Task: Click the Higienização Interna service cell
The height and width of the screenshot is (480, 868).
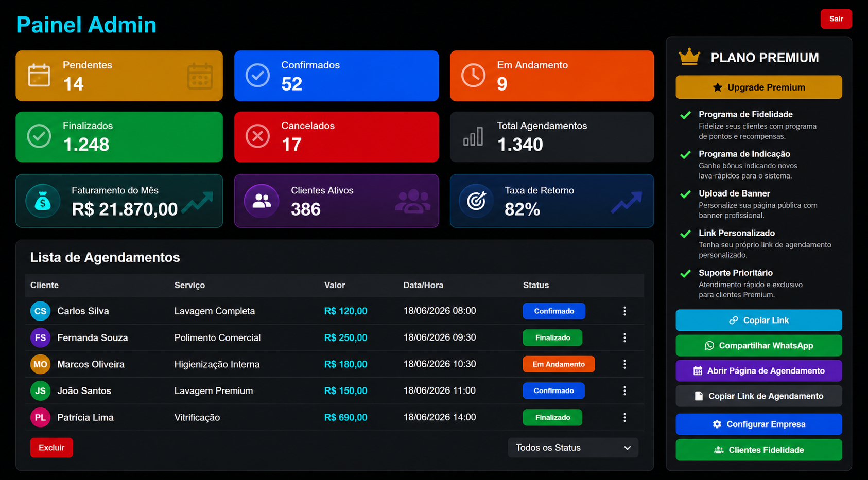Action: 217,364
